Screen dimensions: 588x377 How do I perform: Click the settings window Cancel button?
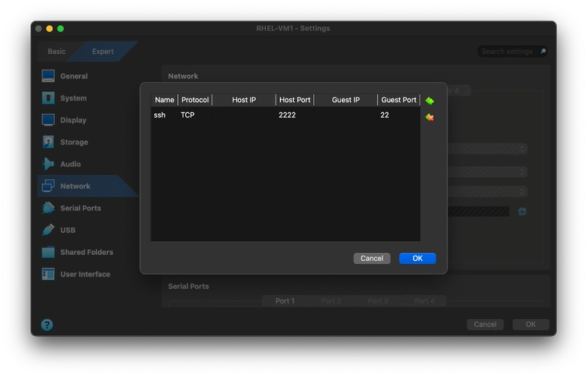(x=485, y=325)
